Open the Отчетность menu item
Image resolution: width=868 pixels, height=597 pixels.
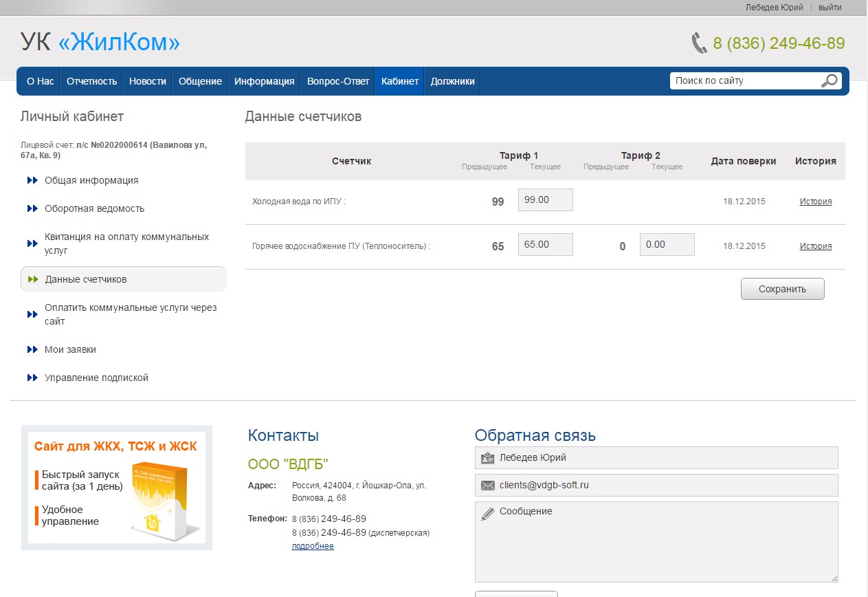click(x=92, y=81)
